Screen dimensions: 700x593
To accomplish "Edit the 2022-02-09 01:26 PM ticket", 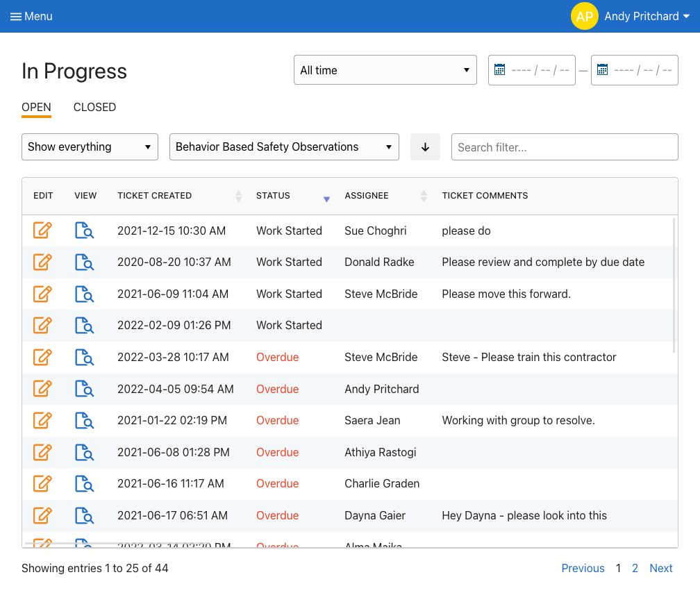I will pos(42,325).
